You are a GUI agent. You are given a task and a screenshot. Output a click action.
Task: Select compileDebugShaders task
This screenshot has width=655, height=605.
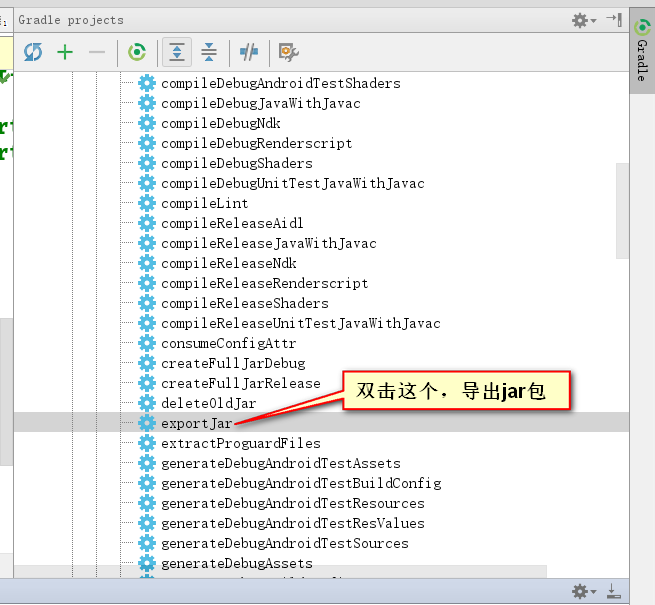pyautogui.click(x=237, y=163)
